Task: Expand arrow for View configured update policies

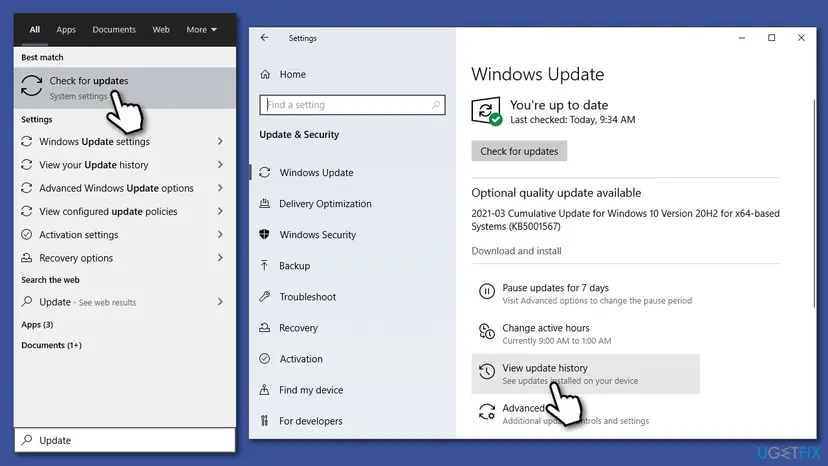Action: (x=220, y=211)
